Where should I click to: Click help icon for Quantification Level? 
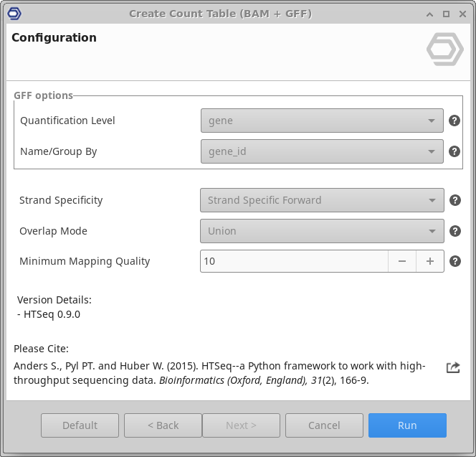tap(454, 121)
